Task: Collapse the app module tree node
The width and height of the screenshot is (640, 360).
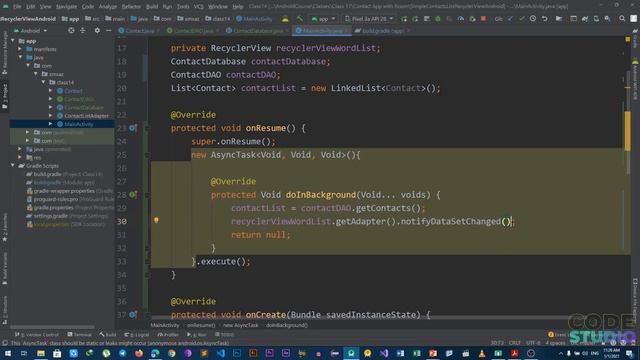Action: [13, 41]
